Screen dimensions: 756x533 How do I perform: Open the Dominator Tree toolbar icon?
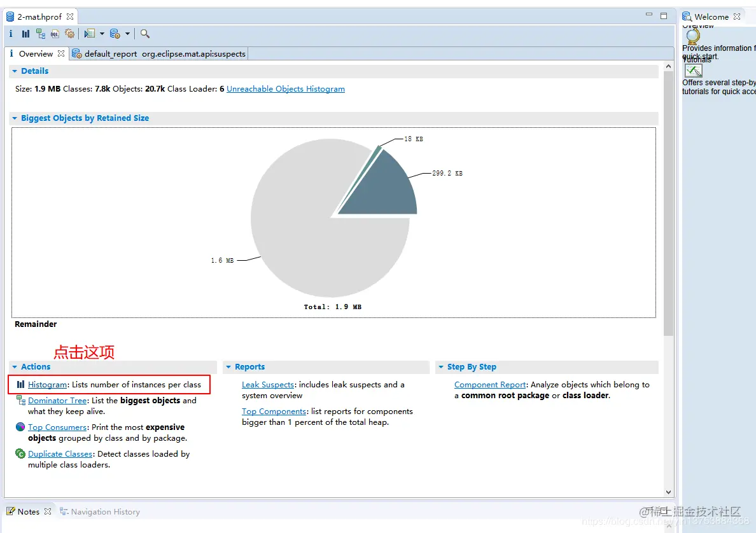(x=41, y=34)
